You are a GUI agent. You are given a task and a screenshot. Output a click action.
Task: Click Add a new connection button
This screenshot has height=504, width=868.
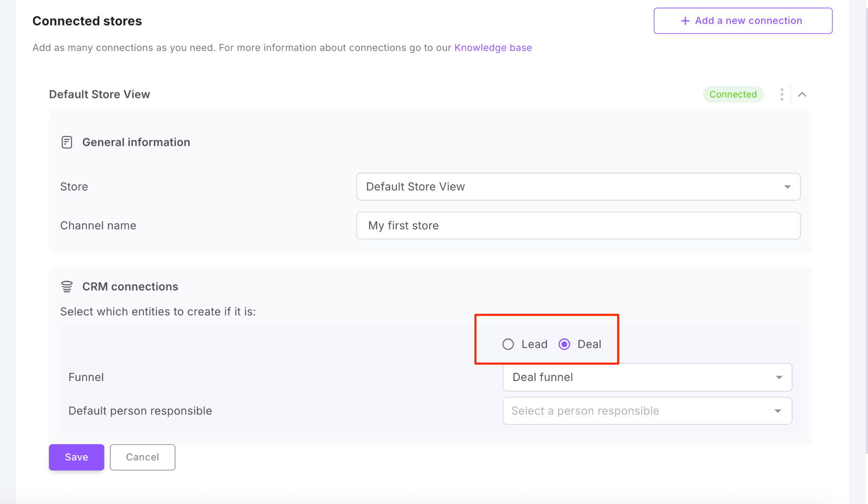743,21
